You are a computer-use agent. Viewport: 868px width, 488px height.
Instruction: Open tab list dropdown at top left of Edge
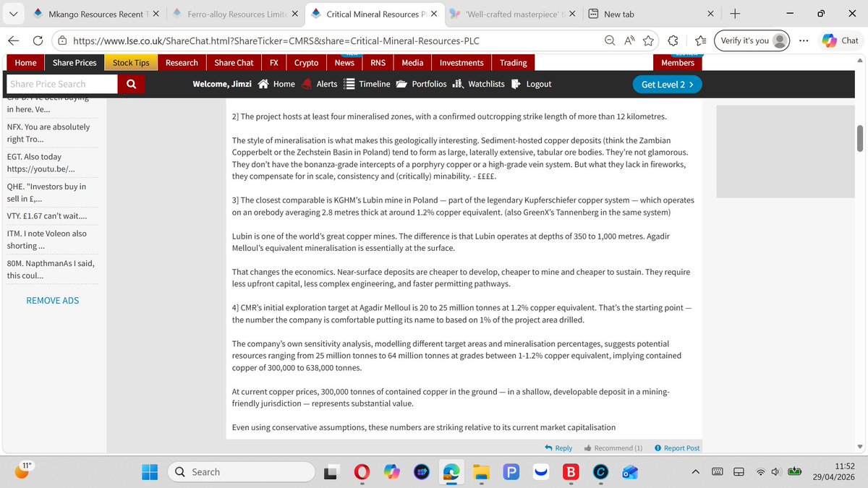coord(14,14)
